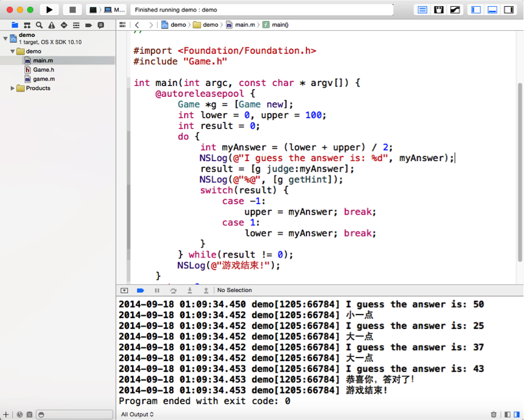Select demo folder in jump bar
Screen dimensions: 524x420
[x=206, y=25]
